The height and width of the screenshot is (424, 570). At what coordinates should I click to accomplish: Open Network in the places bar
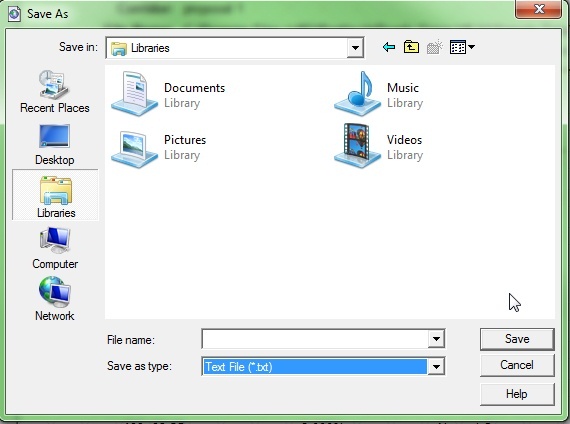[55, 299]
